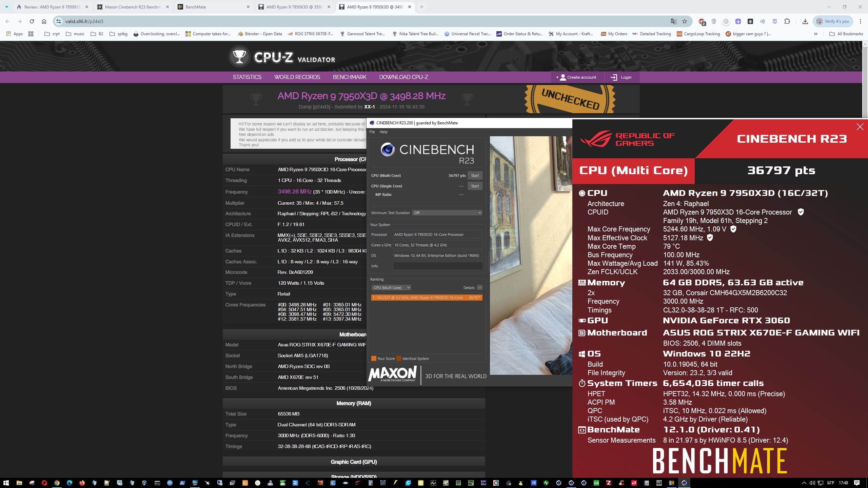Open the All Bookmarks folder

846,34
